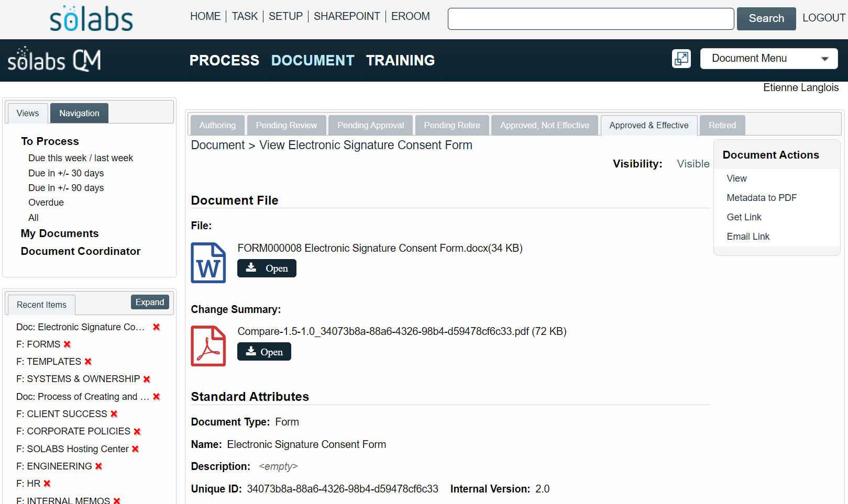Remove F: FORMS from recent items
Viewport: 848px width, 504px height.
point(67,344)
